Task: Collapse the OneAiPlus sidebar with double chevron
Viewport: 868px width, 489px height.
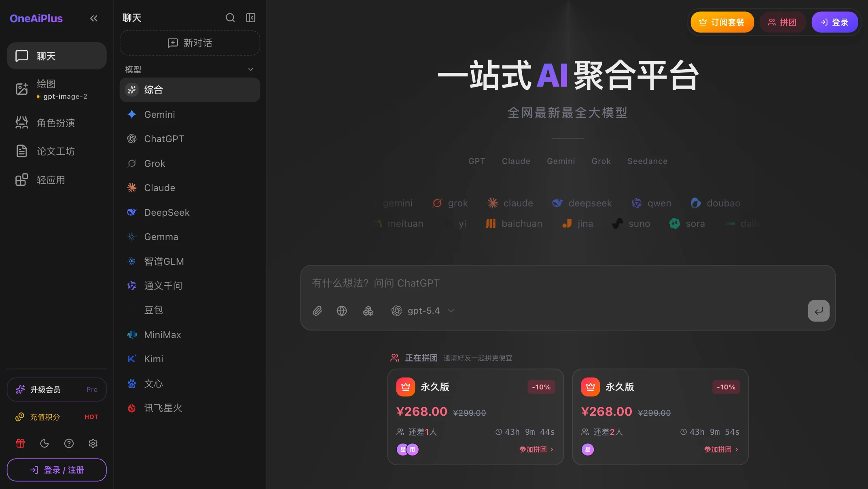Action: [x=94, y=18]
